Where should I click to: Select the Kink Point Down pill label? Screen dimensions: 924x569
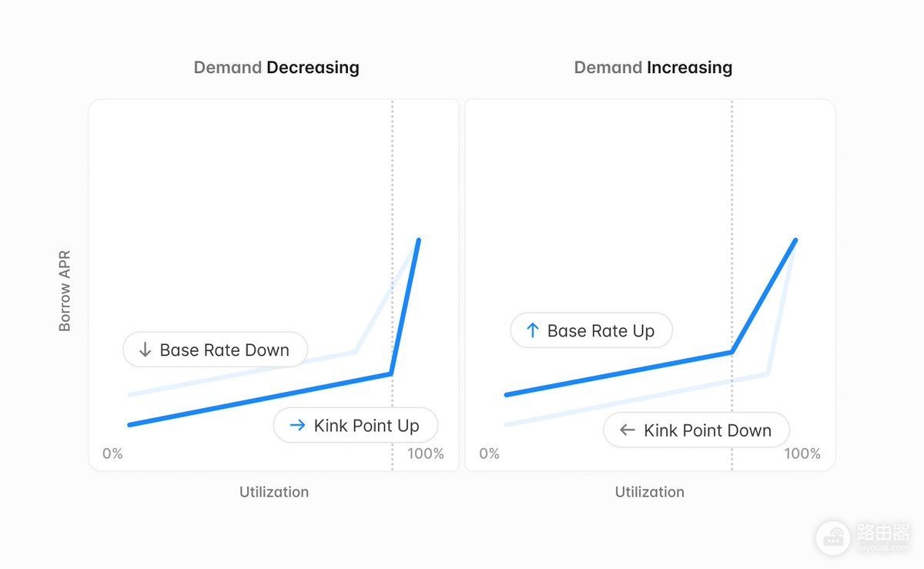point(696,430)
